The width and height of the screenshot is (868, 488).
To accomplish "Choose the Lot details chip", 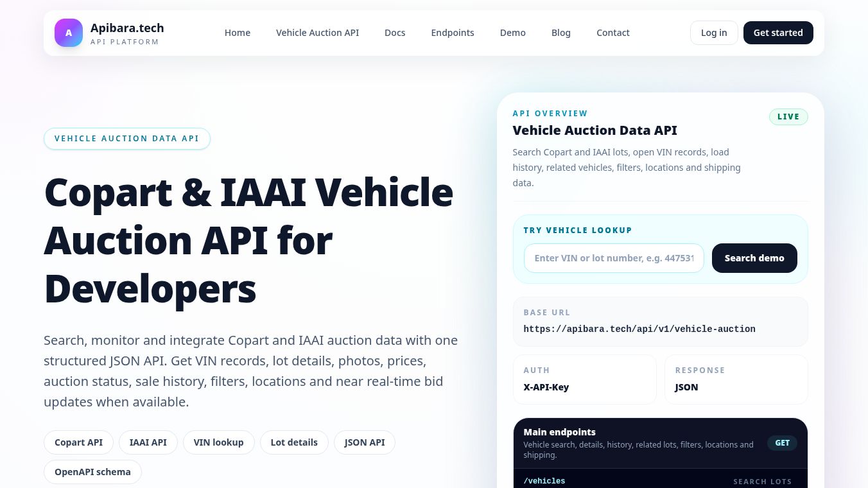I will (294, 442).
